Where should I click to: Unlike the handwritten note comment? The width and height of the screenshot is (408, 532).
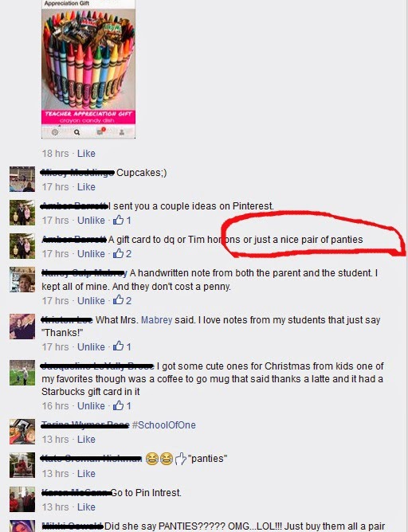91,300
